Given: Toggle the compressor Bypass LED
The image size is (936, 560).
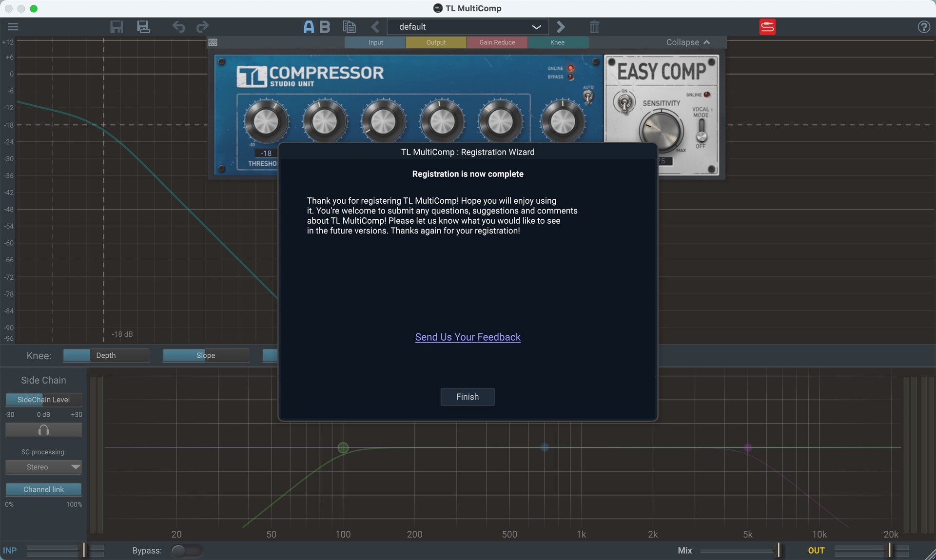Looking at the screenshot, I should [571, 77].
